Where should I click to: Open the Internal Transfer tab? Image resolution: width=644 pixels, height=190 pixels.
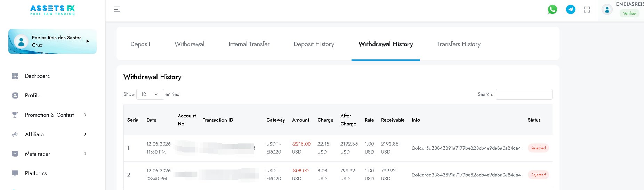point(249,44)
